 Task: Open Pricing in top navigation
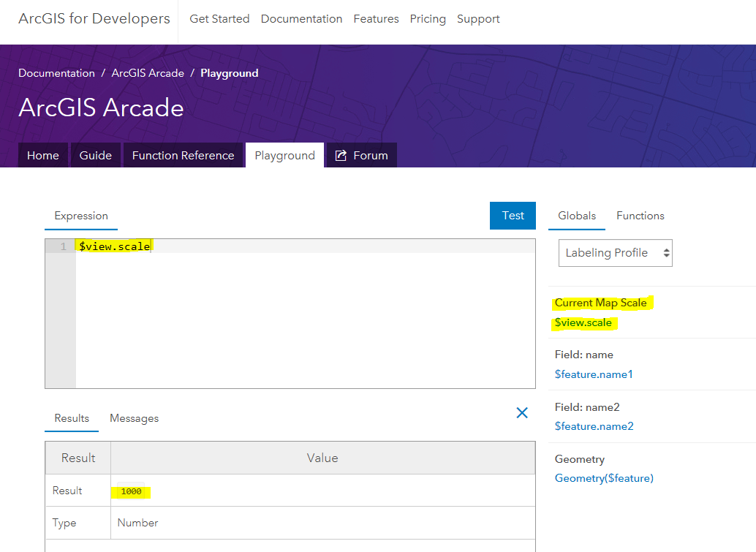(428, 19)
